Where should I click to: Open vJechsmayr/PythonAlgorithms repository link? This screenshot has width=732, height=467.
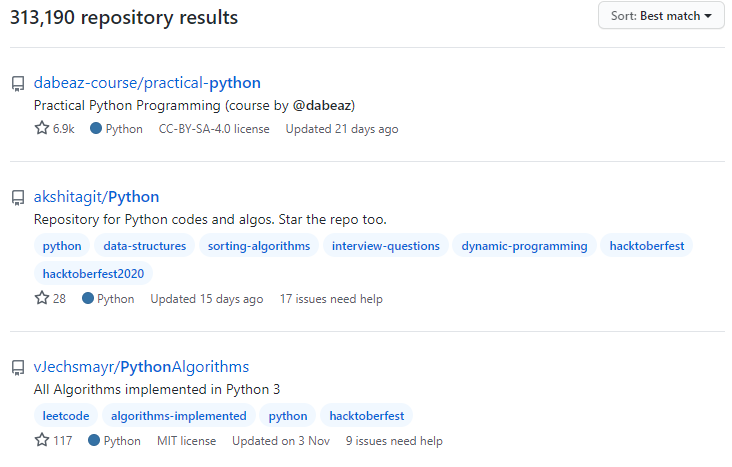tap(141, 367)
